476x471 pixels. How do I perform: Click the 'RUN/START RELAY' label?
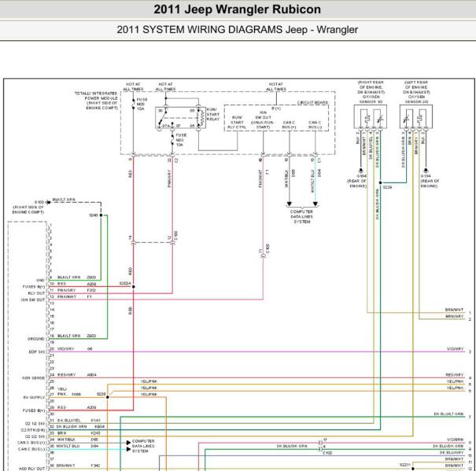(x=212, y=115)
